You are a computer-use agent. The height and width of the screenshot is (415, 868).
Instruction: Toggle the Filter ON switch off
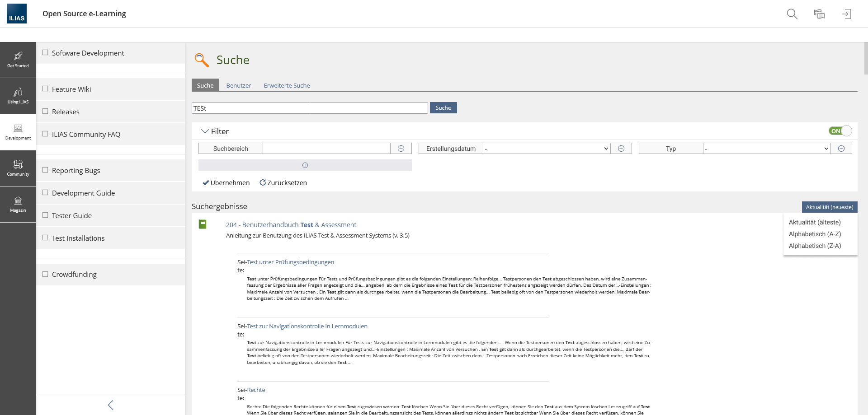pos(840,131)
